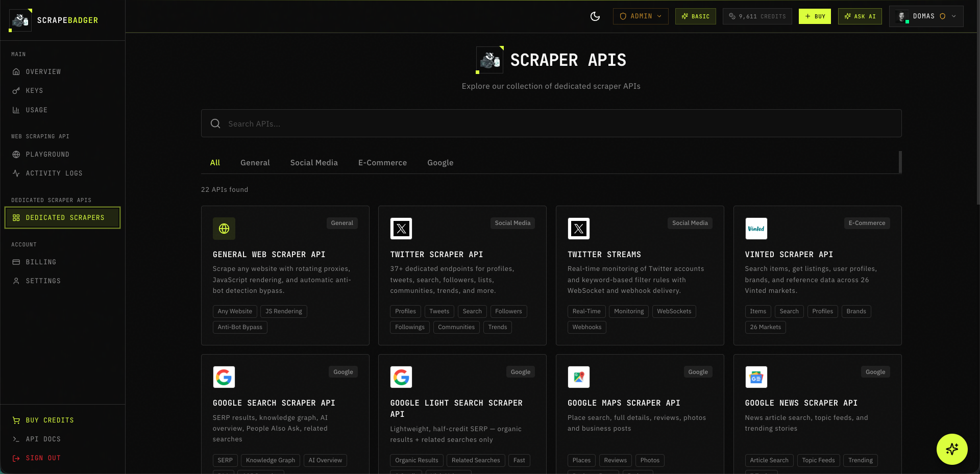Open the Playground globe icon
This screenshot has height=474, width=980.
[16, 154]
